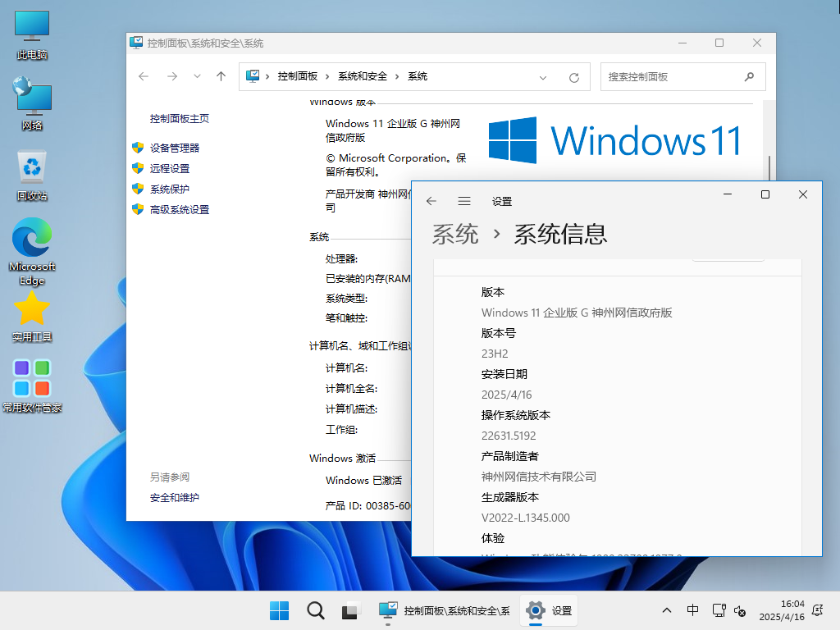This screenshot has height=630, width=840.
Task: Open 设备管理器 in sidebar
Action: click(175, 148)
